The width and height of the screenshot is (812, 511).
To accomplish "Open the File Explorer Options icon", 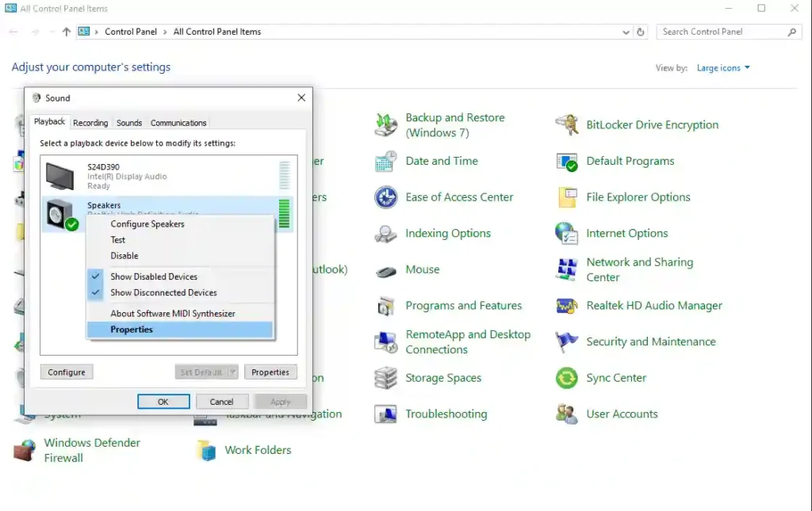I will [566, 197].
